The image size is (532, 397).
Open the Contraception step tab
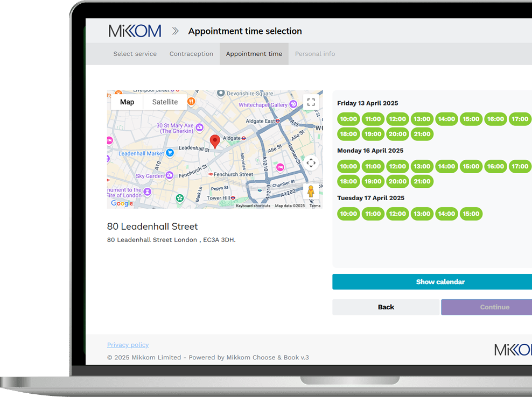click(x=191, y=54)
